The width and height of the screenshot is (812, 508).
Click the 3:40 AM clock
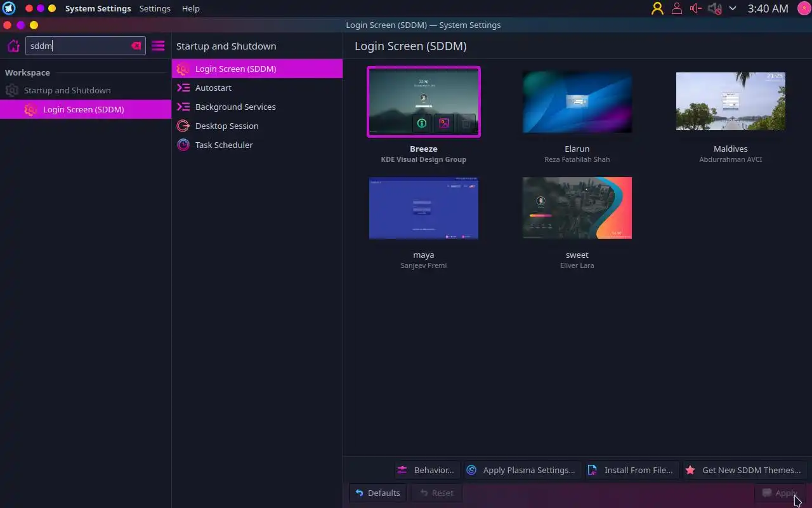[768, 8]
